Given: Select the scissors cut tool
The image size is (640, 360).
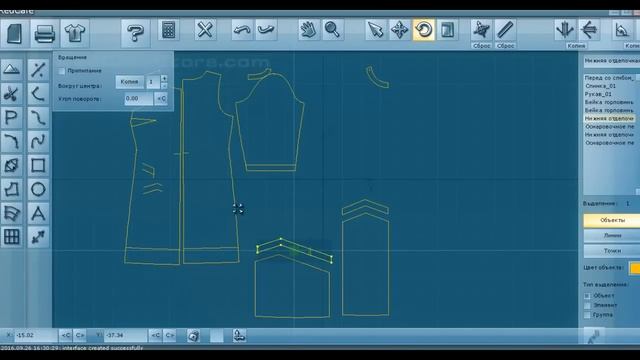Looking at the screenshot, I should coord(12,94).
